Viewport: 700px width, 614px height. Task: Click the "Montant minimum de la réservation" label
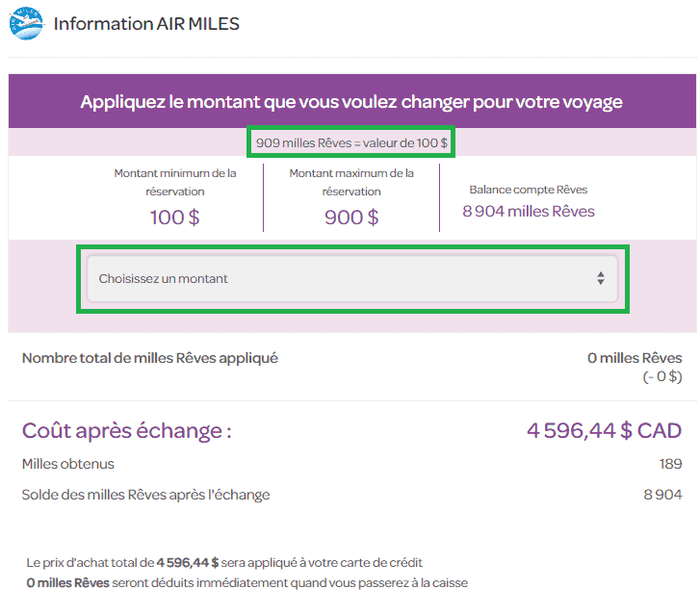pos(174,182)
